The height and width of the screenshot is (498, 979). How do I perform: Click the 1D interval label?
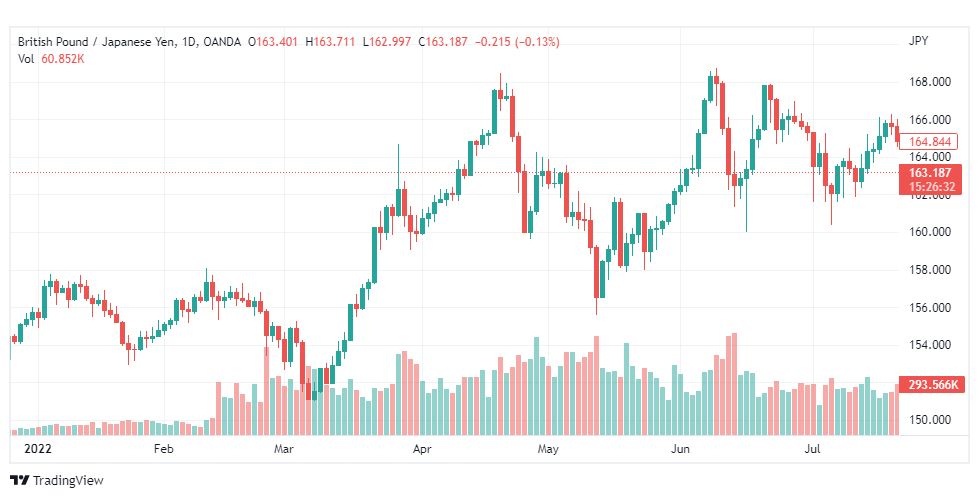[x=190, y=42]
